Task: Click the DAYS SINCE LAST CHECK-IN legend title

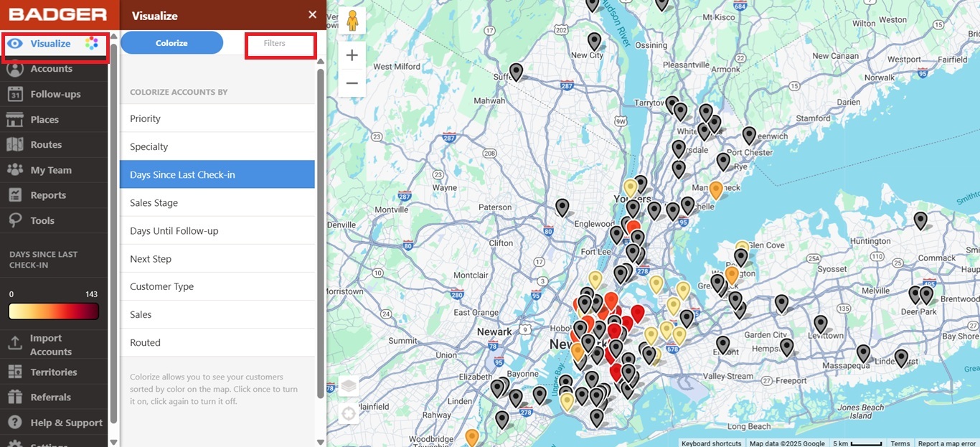Action: (x=43, y=260)
